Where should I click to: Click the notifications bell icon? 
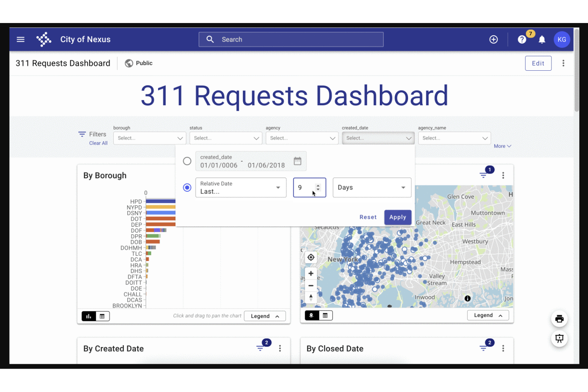pyautogui.click(x=542, y=39)
